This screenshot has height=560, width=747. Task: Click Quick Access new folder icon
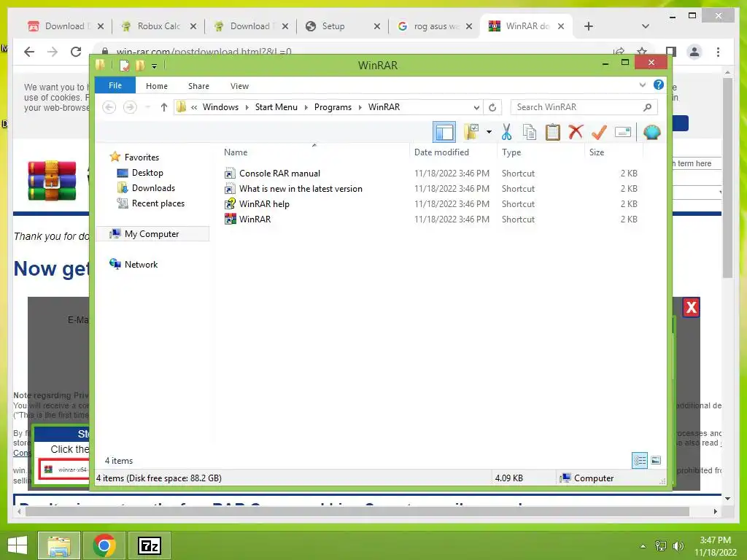click(140, 66)
